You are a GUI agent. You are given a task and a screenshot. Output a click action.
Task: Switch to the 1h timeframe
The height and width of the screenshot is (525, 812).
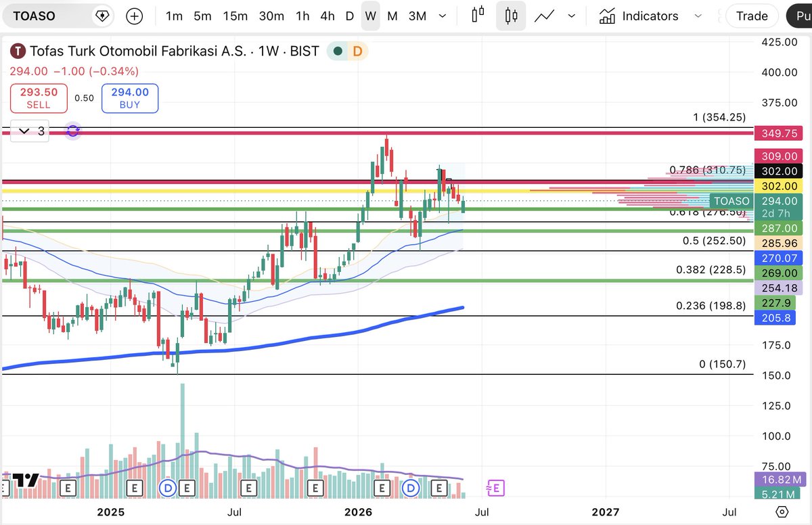coord(302,16)
